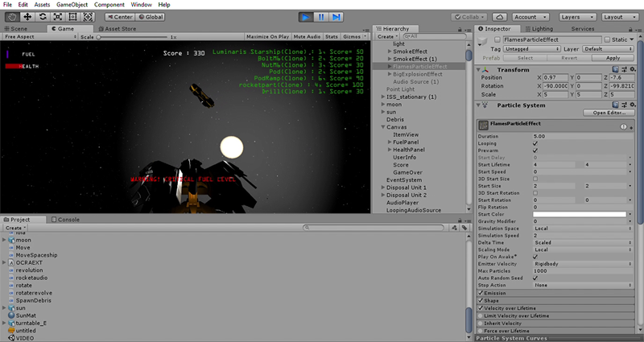Click the Open Editor button
Image resolution: width=644 pixels, height=342 pixels.
tap(609, 113)
